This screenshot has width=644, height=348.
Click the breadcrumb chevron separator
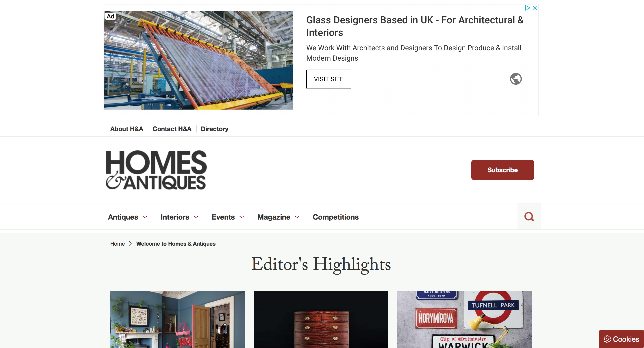pos(130,244)
